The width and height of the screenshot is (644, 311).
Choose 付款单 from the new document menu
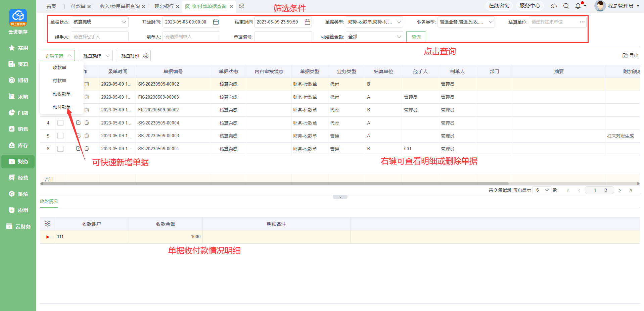tap(59, 81)
